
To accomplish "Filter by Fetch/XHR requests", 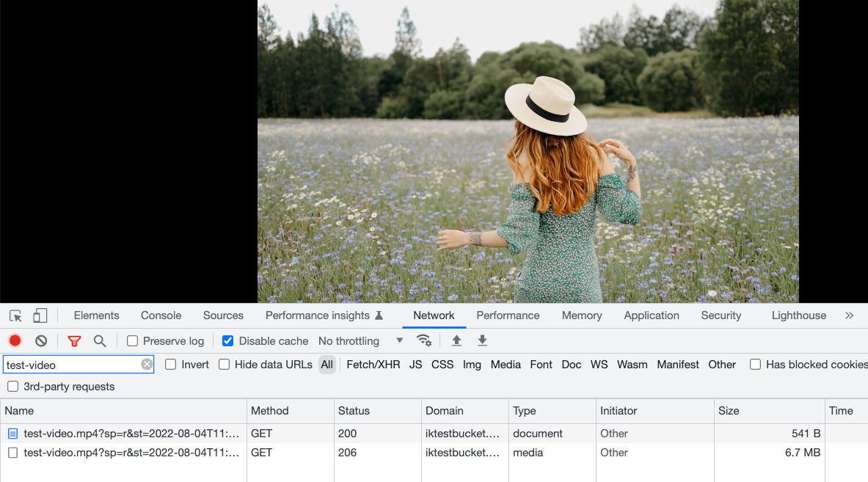I will (x=373, y=365).
